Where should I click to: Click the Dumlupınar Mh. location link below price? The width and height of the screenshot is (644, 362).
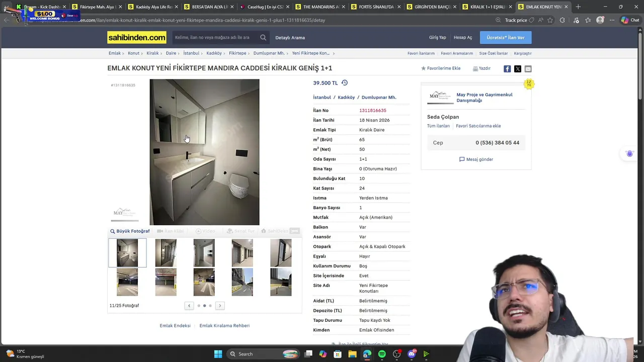click(379, 98)
